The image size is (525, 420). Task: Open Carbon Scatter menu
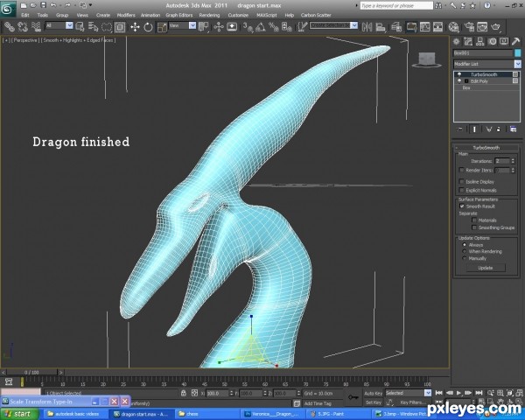pyautogui.click(x=316, y=15)
